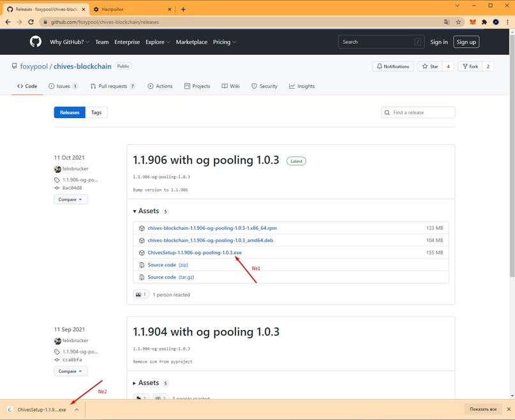
Task: Open the Chrome three-dot menu
Action: point(507,22)
